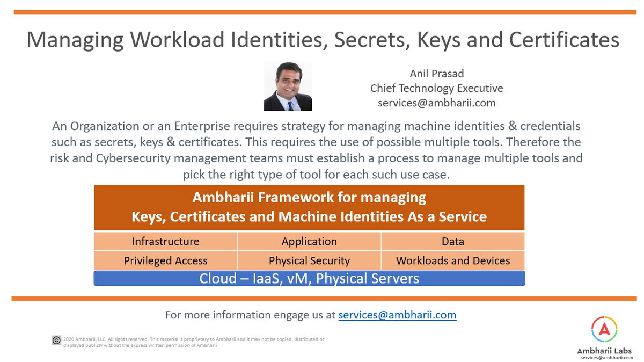Screen dimensions: 644x362
Task: Click the email under Chief Technology Executive
Action: coord(436,103)
